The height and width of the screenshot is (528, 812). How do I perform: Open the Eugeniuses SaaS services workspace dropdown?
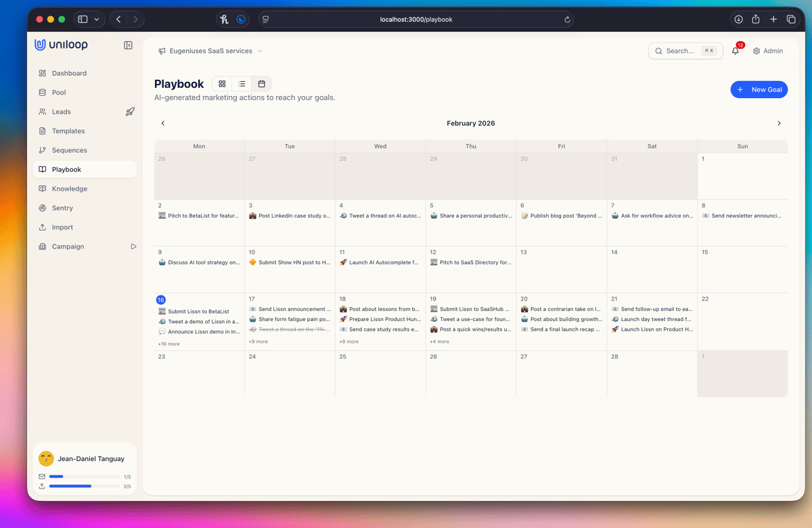210,51
